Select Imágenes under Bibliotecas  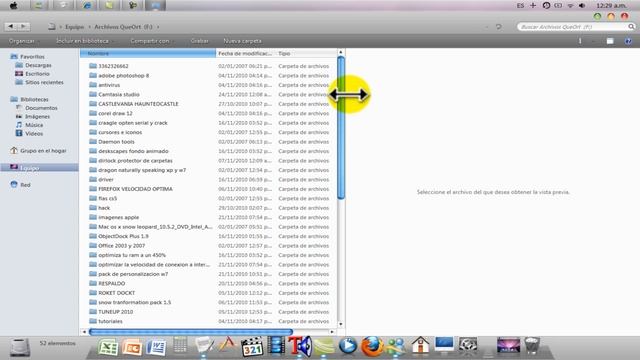coord(37,117)
